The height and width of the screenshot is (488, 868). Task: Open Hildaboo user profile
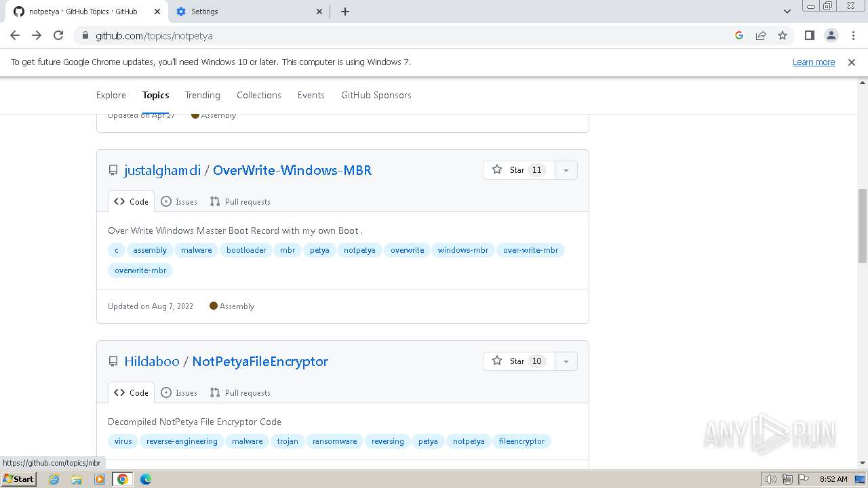pos(152,361)
